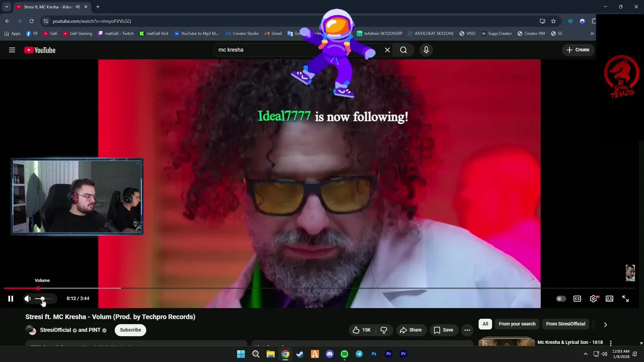Mute the video with the speaker icon
The width and height of the screenshot is (644, 362).
pyautogui.click(x=27, y=299)
